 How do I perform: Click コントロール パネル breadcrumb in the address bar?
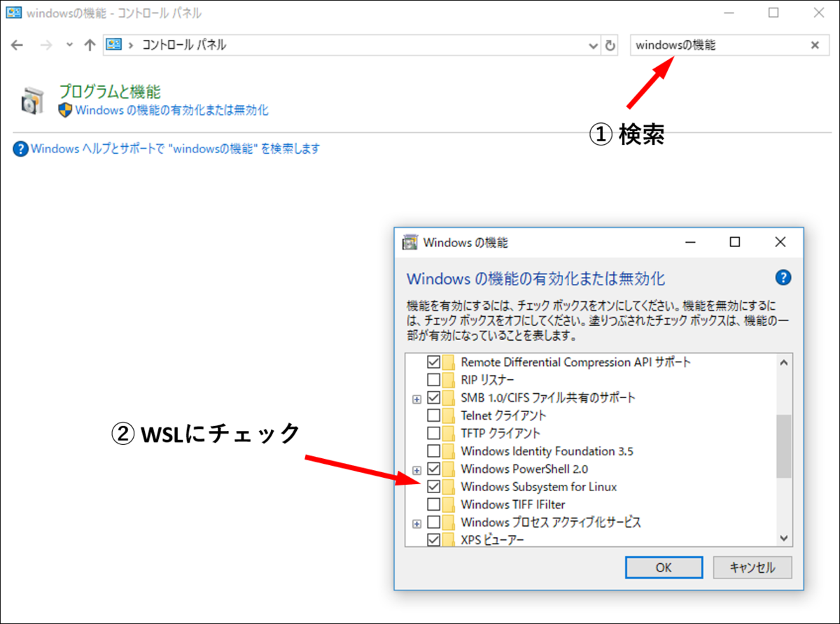(x=184, y=45)
